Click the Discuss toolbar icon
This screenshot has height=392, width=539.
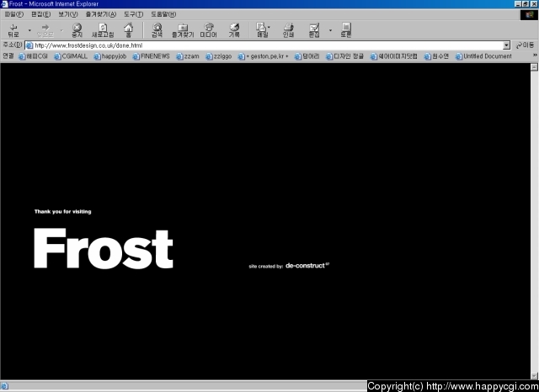[346, 30]
